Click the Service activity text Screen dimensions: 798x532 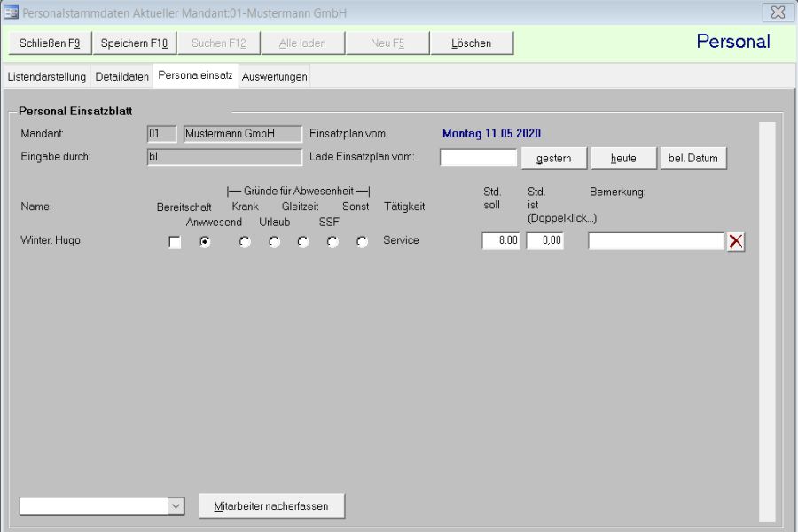pyautogui.click(x=401, y=240)
